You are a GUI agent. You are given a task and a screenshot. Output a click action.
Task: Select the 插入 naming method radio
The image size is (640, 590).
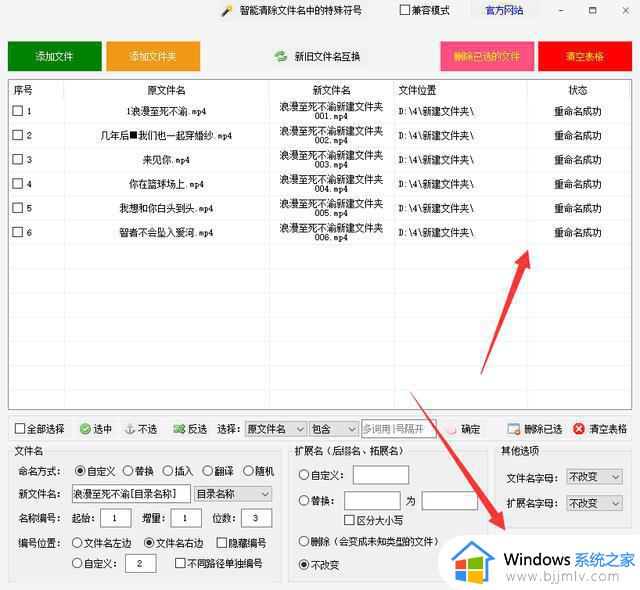point(168,471)
